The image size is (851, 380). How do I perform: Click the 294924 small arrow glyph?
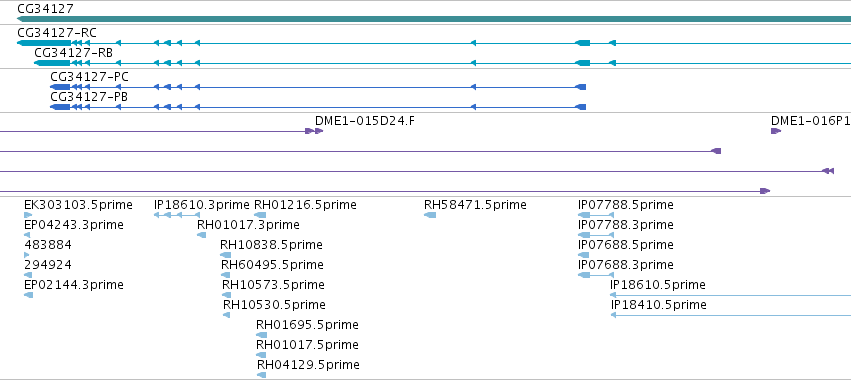click(x=28, y=275)
